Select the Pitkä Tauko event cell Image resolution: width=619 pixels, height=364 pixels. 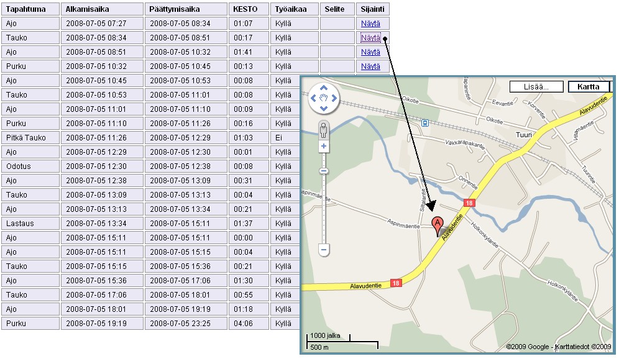(30, 138)
